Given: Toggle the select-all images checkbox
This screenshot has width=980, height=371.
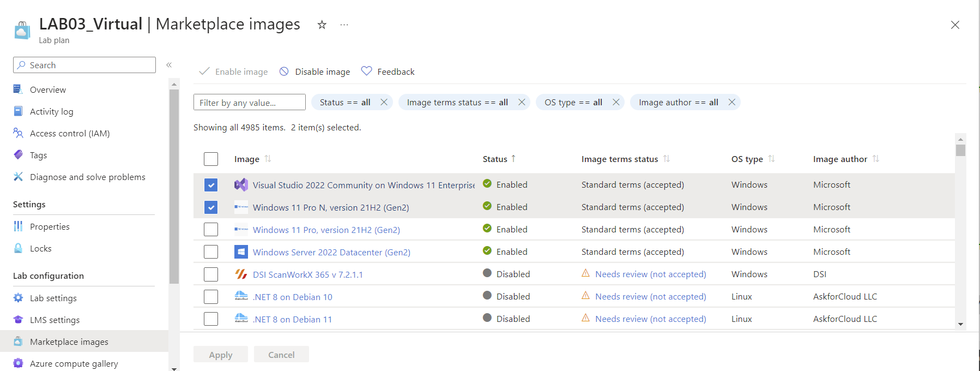Looking at the screenshot, I should tap(211, 159).
